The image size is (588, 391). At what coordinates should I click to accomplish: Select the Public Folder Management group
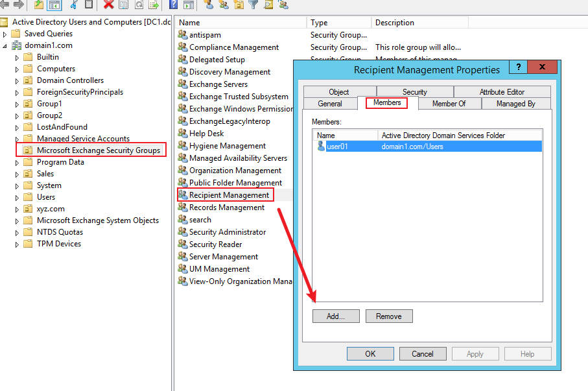235,182
